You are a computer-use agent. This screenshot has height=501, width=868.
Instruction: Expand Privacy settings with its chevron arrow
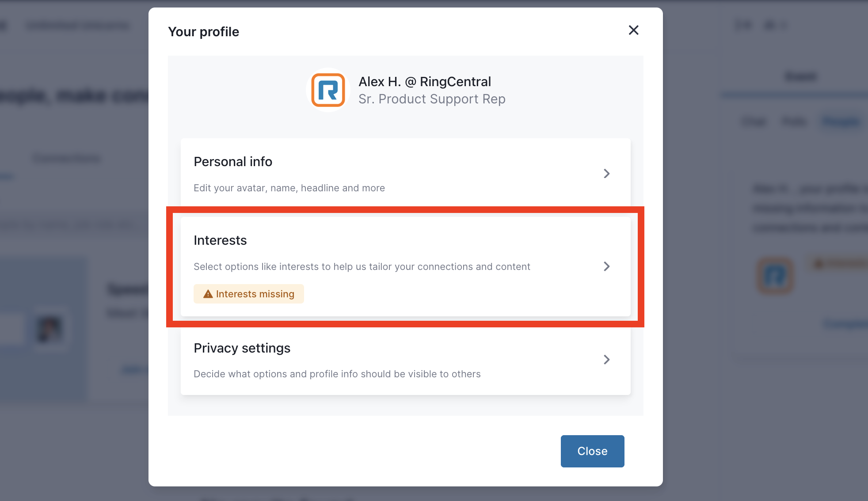coord(606,360)
